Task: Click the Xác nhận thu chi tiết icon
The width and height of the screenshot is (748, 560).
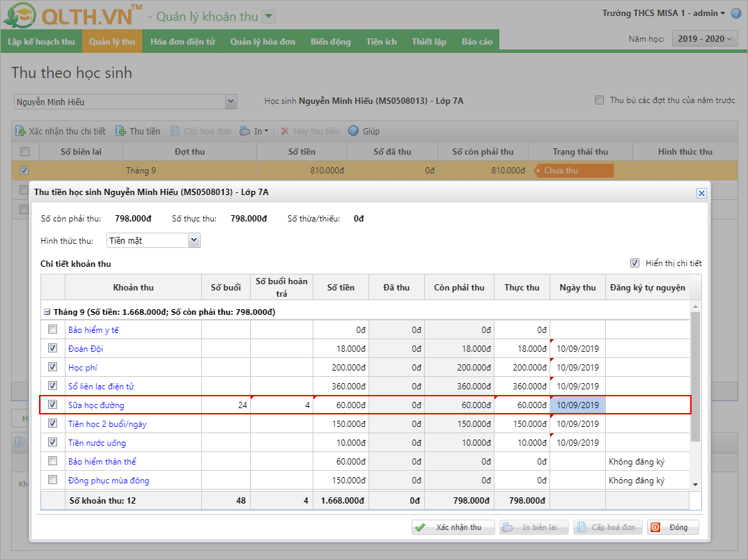Action: tap(20, 131)
